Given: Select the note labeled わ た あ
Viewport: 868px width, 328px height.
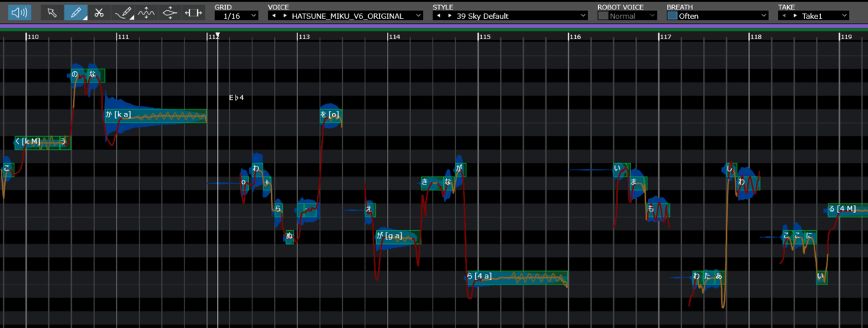Looking at the screenshot, I should point(708,277).
